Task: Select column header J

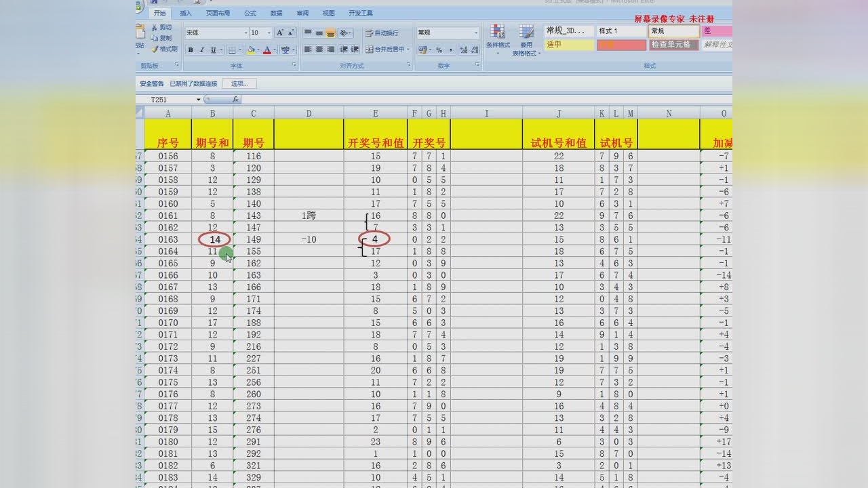Action: (x=559, y=113)
